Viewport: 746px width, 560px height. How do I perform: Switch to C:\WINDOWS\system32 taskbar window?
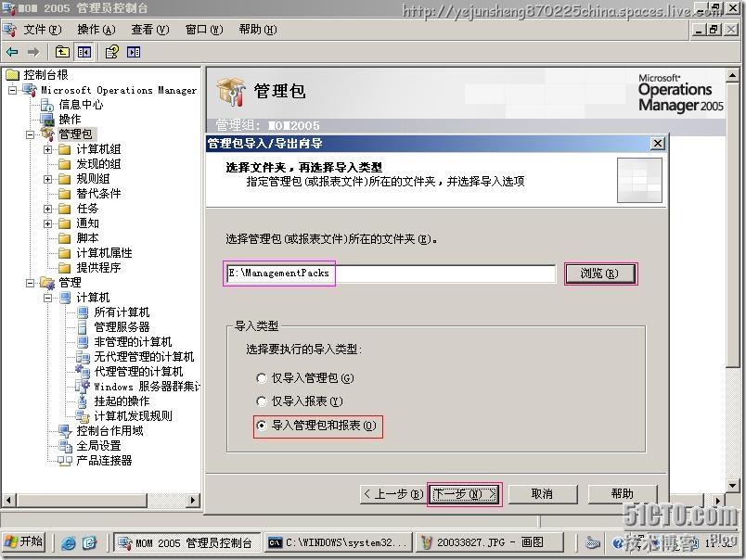point(338,542)
